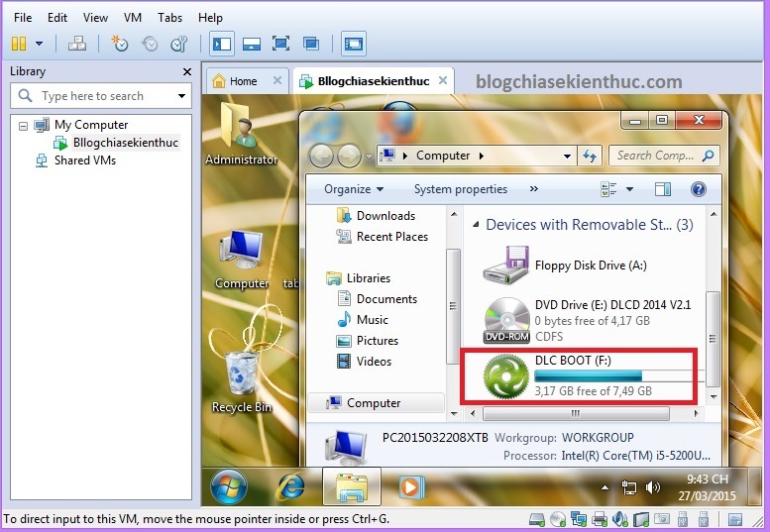Click the library search field

pos(101,96)
